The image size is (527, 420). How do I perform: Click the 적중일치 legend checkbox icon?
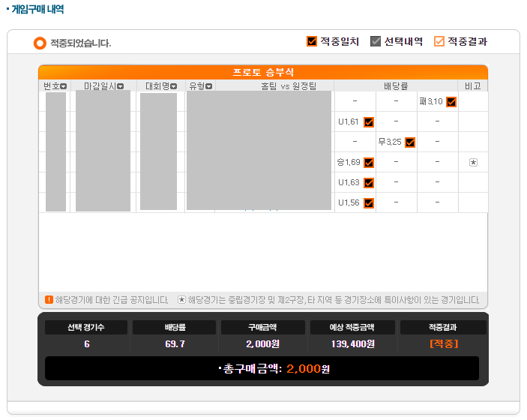(312, 41)
